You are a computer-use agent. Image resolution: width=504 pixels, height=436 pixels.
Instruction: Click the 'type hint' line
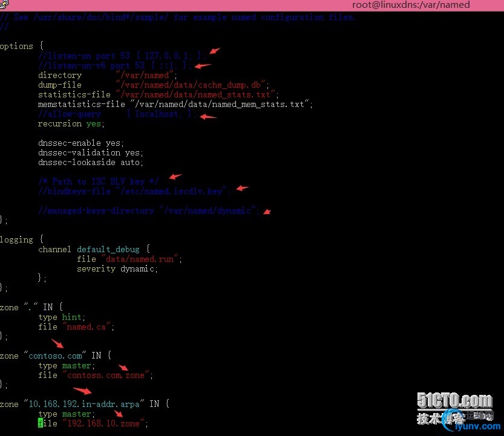62,317
